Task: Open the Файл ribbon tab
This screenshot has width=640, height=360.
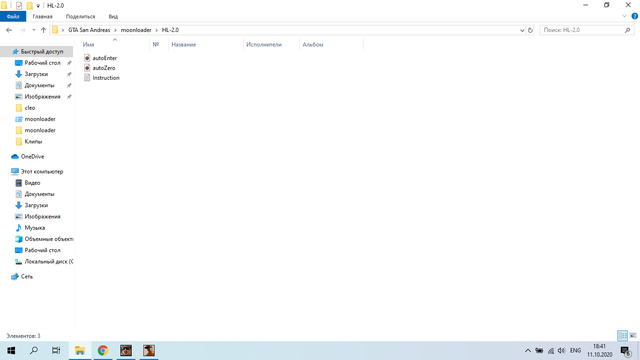Action: pyautogui.click(x=13, y=16)
